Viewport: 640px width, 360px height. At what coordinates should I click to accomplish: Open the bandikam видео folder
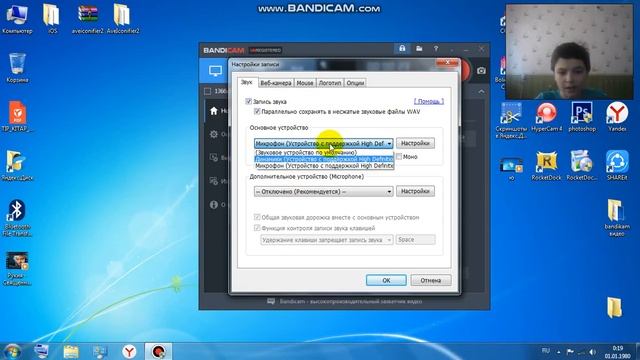pyautogui.click(x=617, y=218)
